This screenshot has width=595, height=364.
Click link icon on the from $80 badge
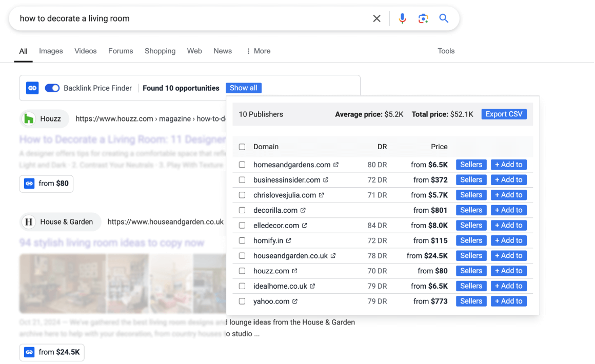point(29,184)
